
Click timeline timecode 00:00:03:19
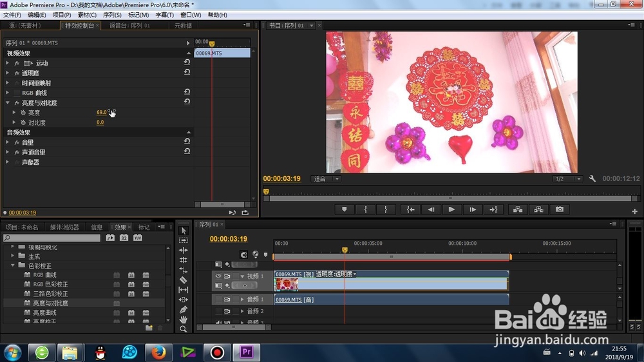229,239
